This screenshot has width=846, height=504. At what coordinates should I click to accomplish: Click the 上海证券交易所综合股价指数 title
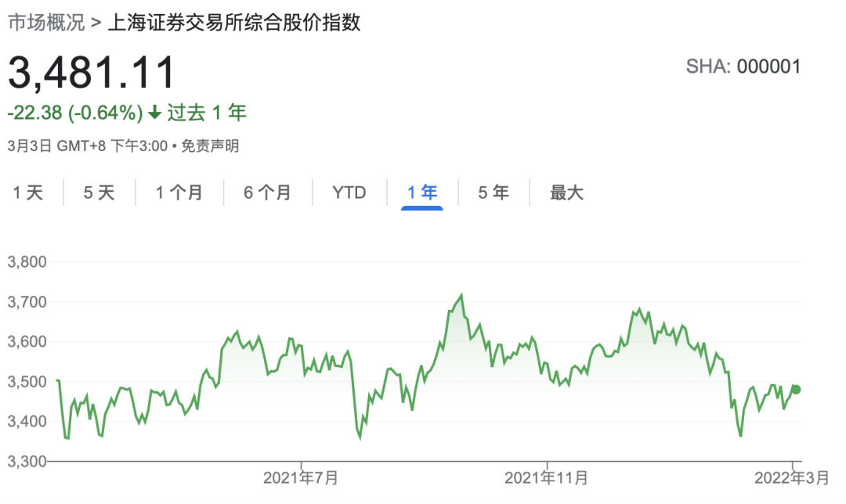click(234, 23)
